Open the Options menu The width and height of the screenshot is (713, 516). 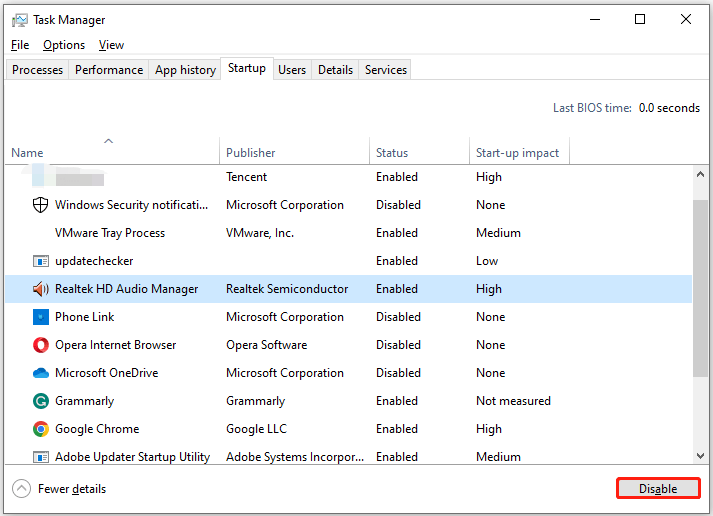point(64,45)
